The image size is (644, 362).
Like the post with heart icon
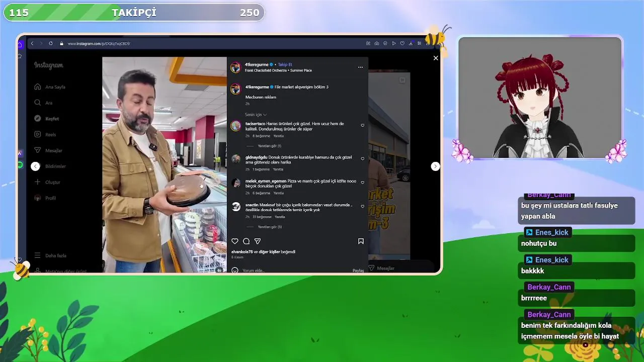pyautogui.click(x=235, y=241)
